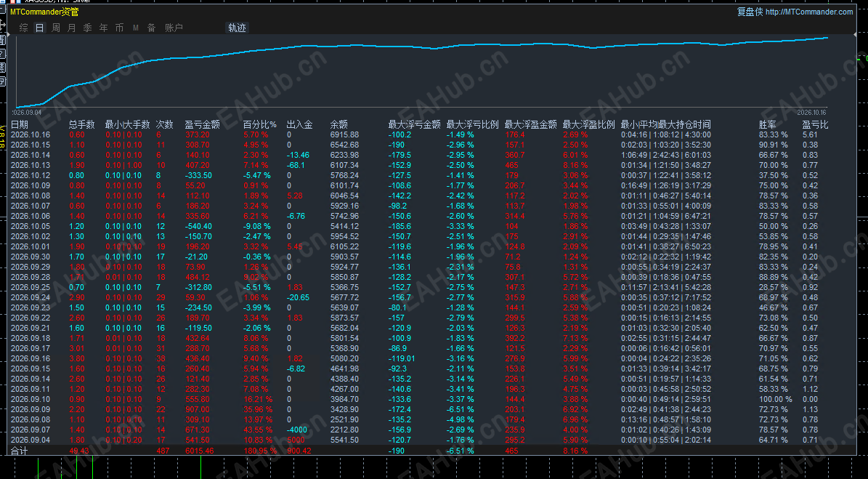Switch to the 账户 account tab
Viewport: 868px width, 479px height.
pos(174,28)
